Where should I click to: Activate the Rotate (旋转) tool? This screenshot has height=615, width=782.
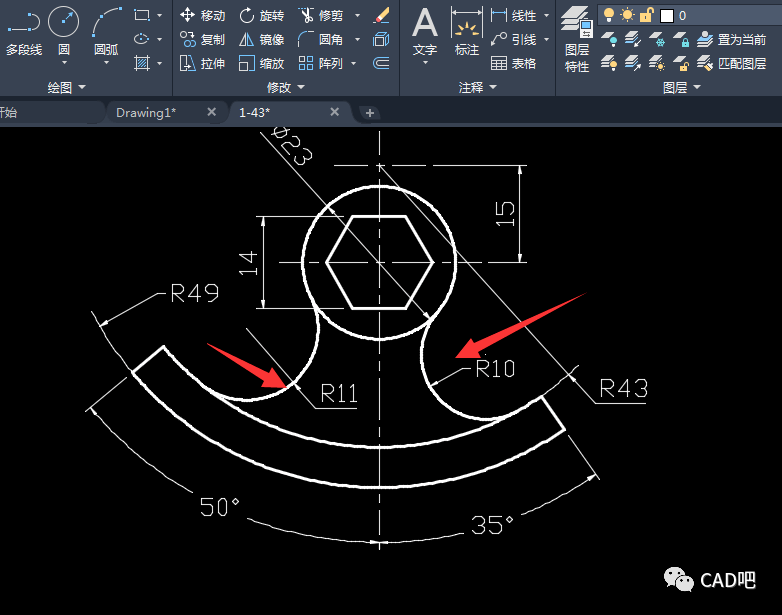click(x=260, y=16)
